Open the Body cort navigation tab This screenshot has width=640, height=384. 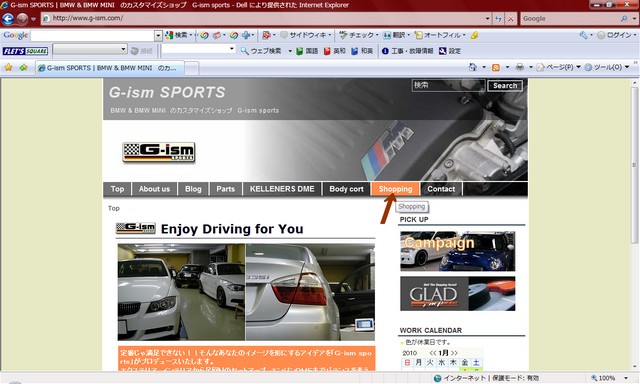click(346, 189)
